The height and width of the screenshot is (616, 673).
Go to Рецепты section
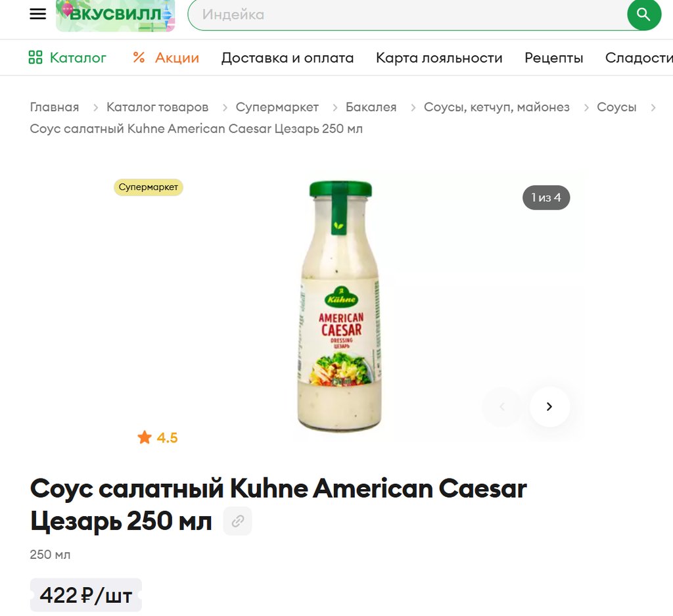553,57
